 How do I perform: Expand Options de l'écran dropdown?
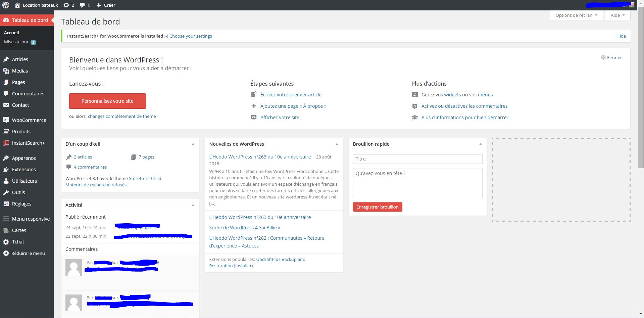pyautogui.click(x=576, y=15)
